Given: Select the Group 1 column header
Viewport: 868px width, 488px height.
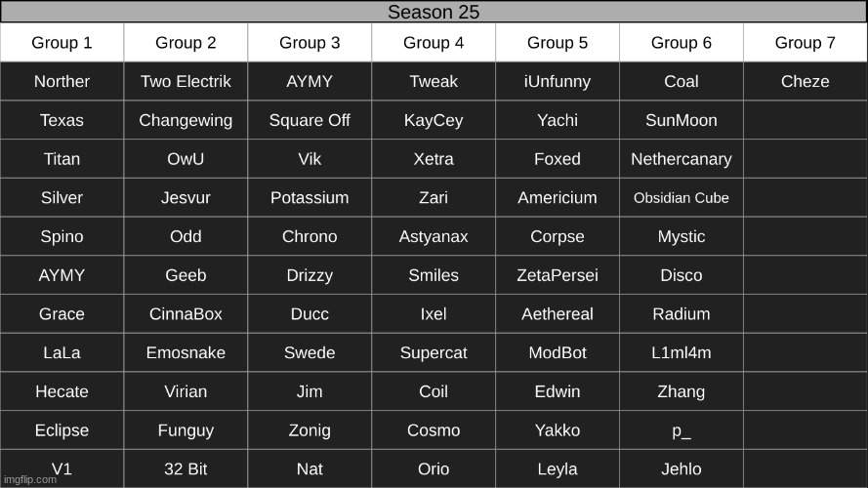Looking at the screenshot, I should pyautogui.click(x=62, y=43).
